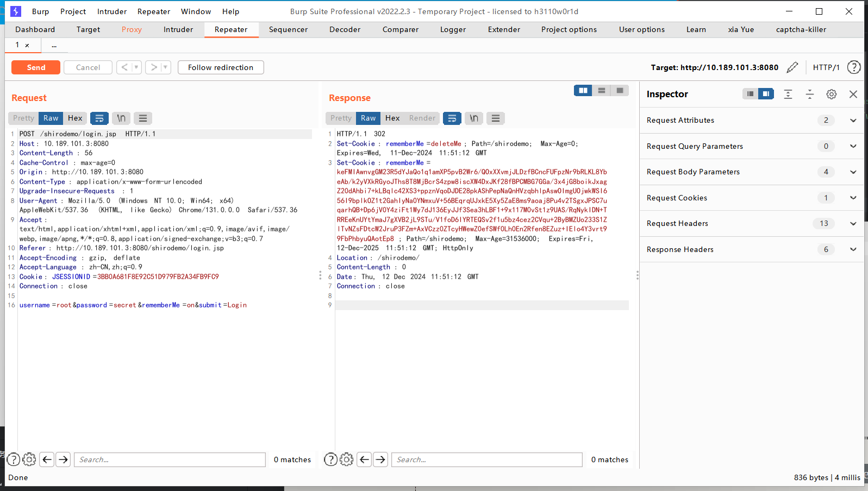Switch request view to Pretty

23,118
